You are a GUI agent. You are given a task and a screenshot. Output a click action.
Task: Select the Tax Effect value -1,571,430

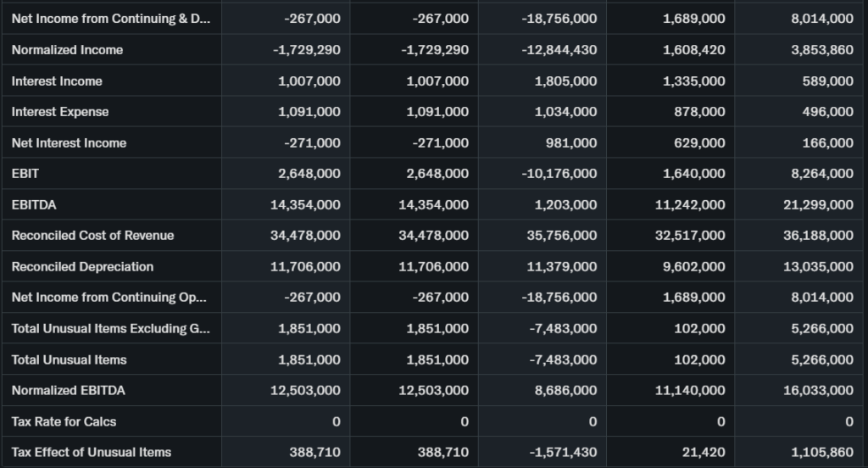(562, 453)
